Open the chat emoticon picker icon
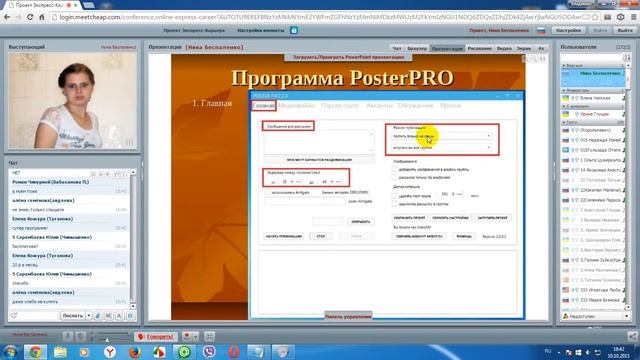The image size is (640, 360). [x=14, y=316]
